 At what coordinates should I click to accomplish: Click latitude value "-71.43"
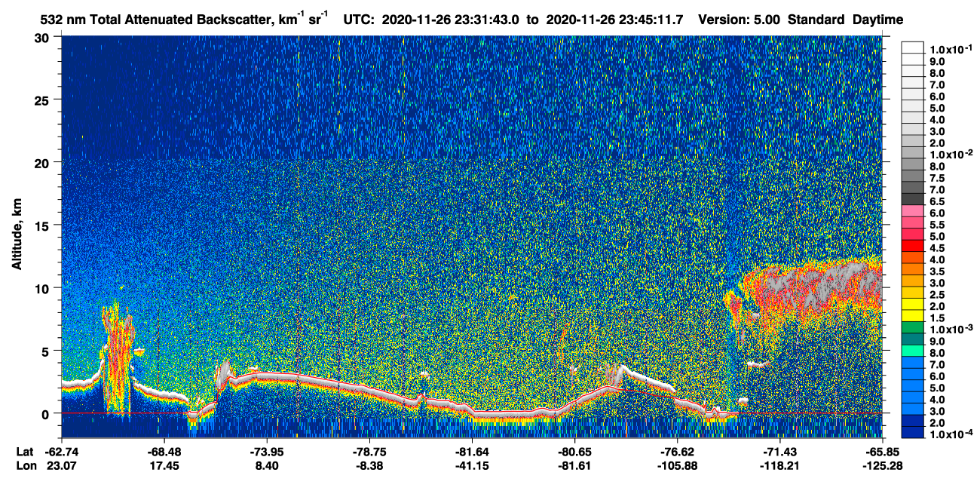point(779,452)
